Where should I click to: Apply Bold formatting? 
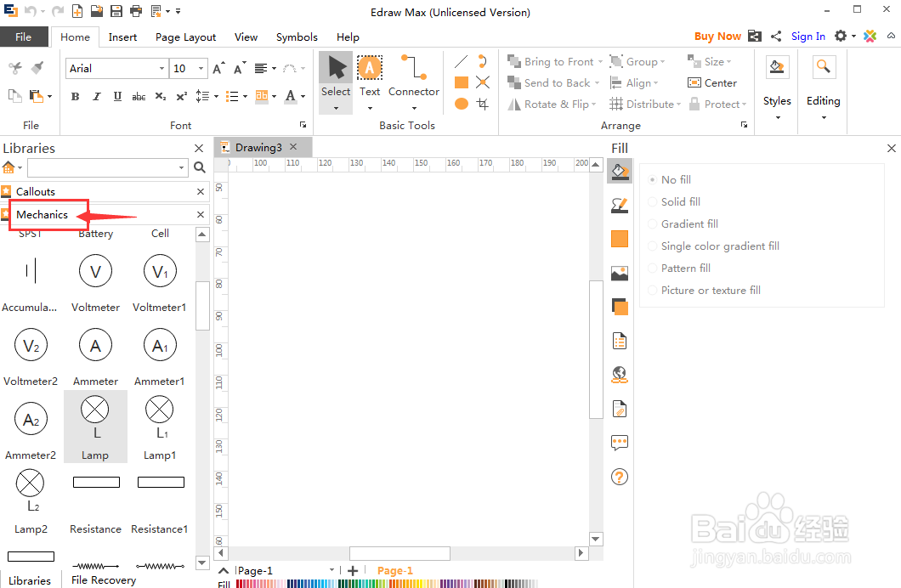[76, 97]
